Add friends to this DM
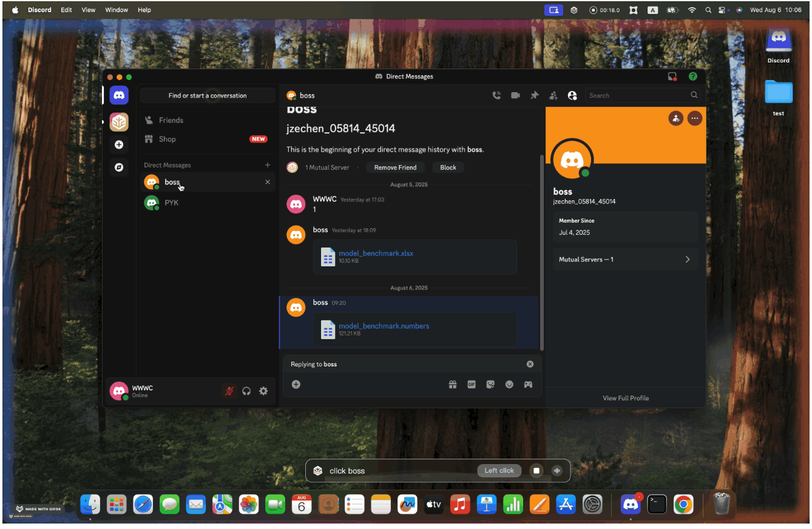This screenshot has width=812, height=529. click(x=553, y=95)
